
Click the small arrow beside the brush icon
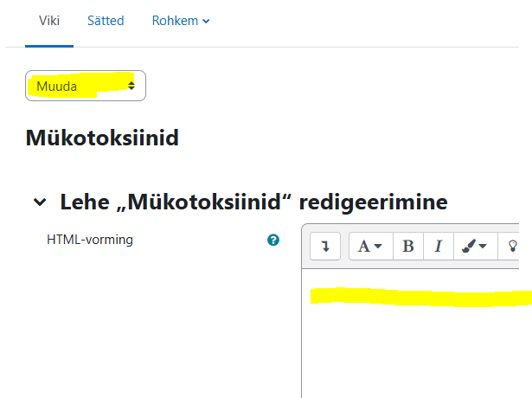click(483, 247)
